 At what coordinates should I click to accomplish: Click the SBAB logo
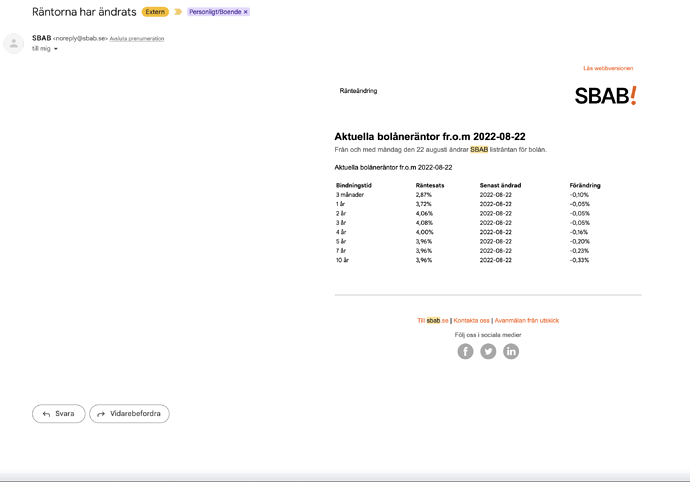(606, 96)
